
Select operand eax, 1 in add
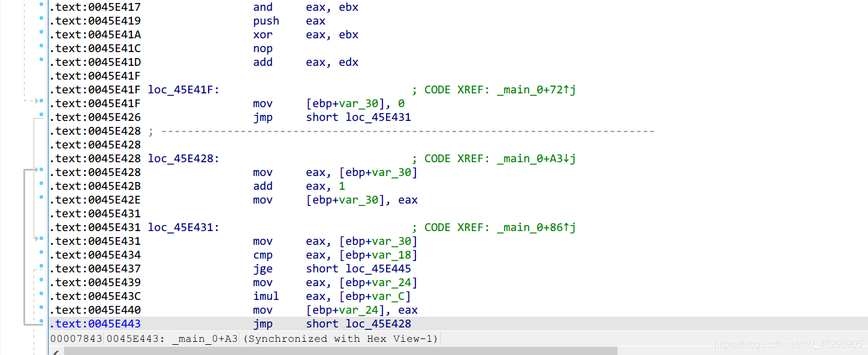pos(325,186)
